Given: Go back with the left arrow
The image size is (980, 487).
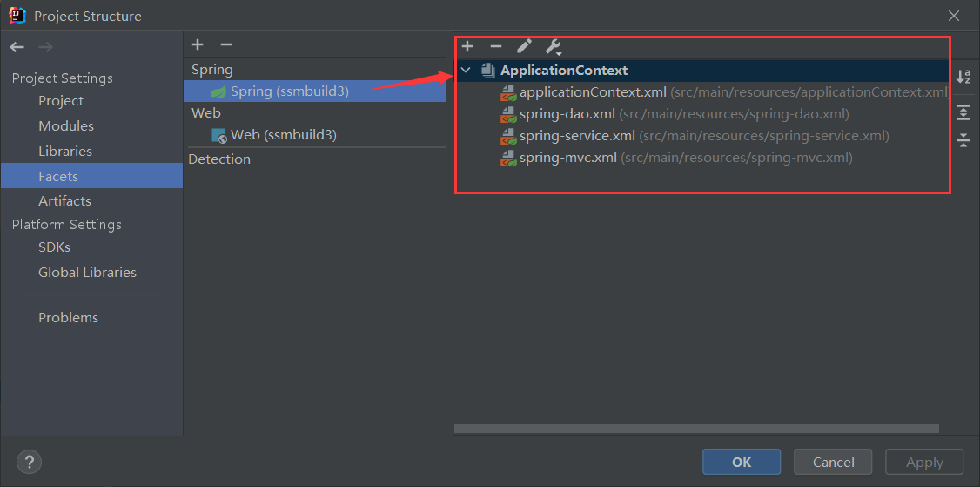Looking at the screenshot, I should tap(17, 47).
